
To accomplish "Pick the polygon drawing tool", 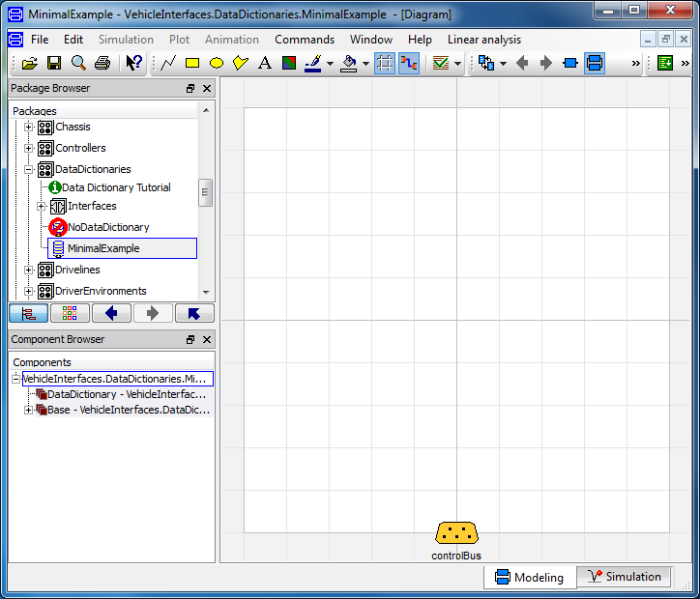I will [241, 63].
